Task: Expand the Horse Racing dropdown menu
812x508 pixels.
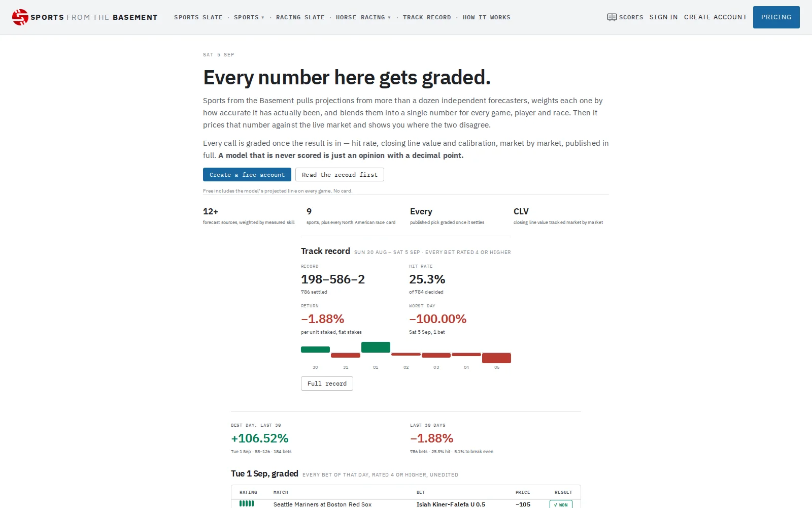Action: 363,17
